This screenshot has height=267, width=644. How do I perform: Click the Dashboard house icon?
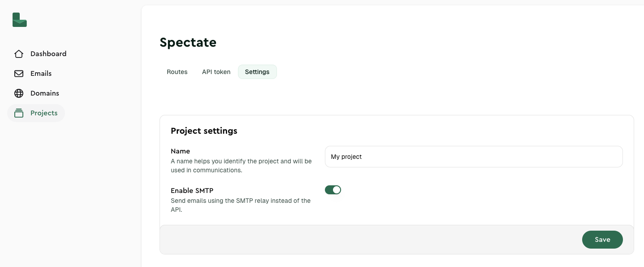[19, 54]
